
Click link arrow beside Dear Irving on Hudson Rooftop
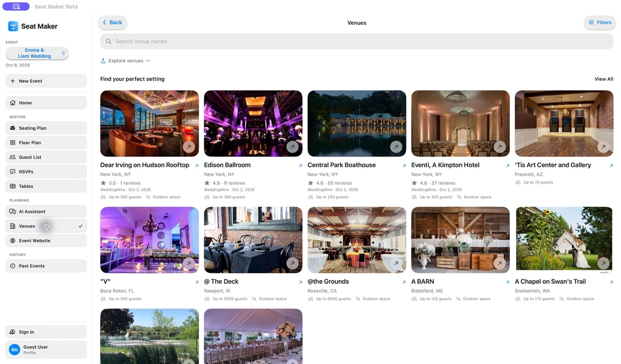197,165
